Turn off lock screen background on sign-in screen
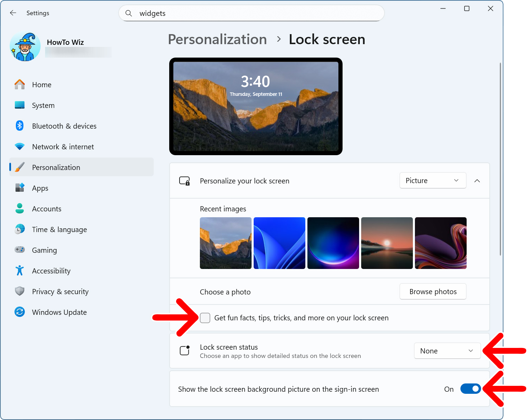The height and width of the screenshot is (420, 529). tap(470, 389)
